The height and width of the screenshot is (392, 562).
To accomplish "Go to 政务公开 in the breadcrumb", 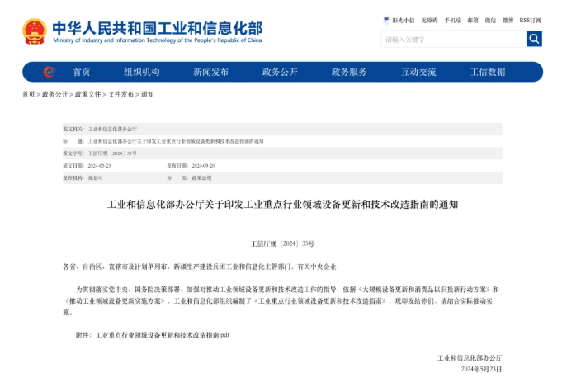I will click(x=54, y=94).
